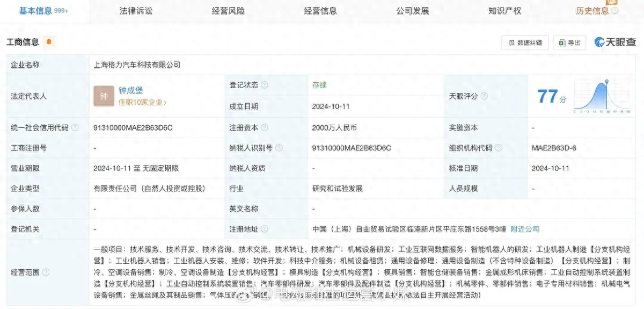
Task: Click the 77分 score chart
Action: coord(602,96)
